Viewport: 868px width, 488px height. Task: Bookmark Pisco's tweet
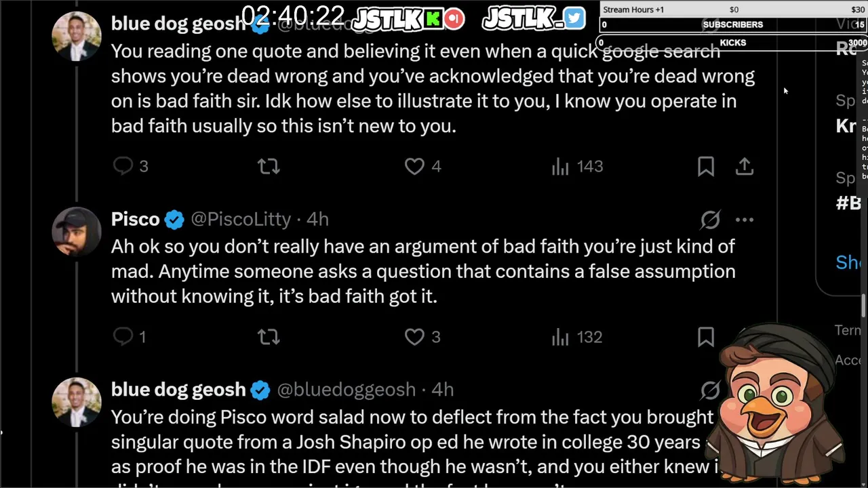click(706, 337)
